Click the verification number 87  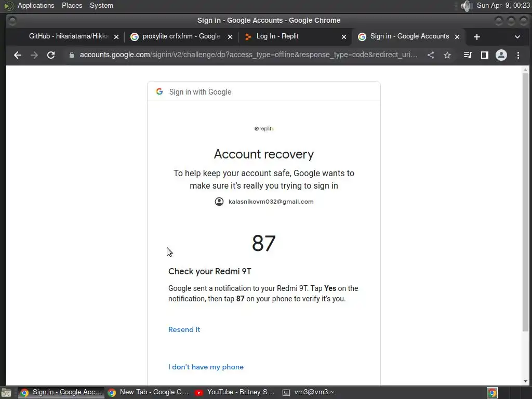[x=264, y=243]
